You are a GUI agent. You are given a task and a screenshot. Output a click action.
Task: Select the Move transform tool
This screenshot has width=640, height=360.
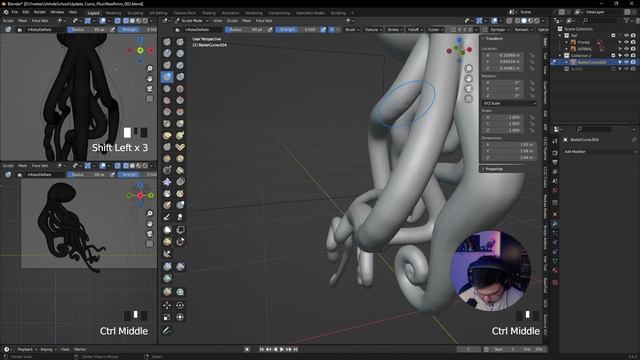pos(167,305)
